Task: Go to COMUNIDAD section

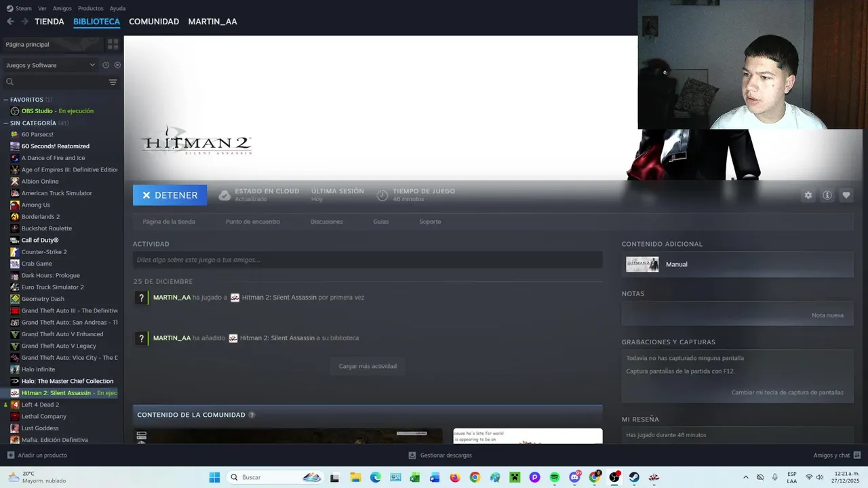Action: pyautogui.click(x=154, y=22)
